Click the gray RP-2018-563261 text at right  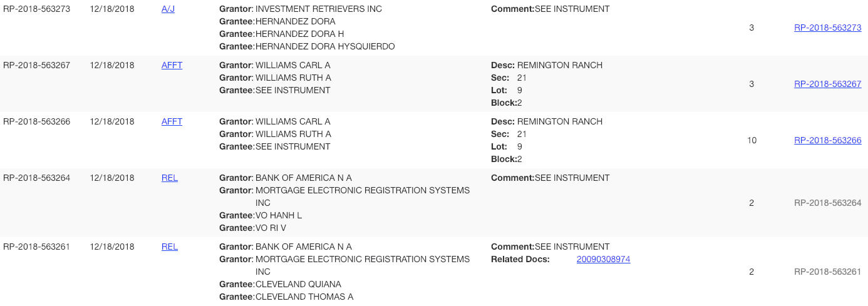click(x=827, y=272)
